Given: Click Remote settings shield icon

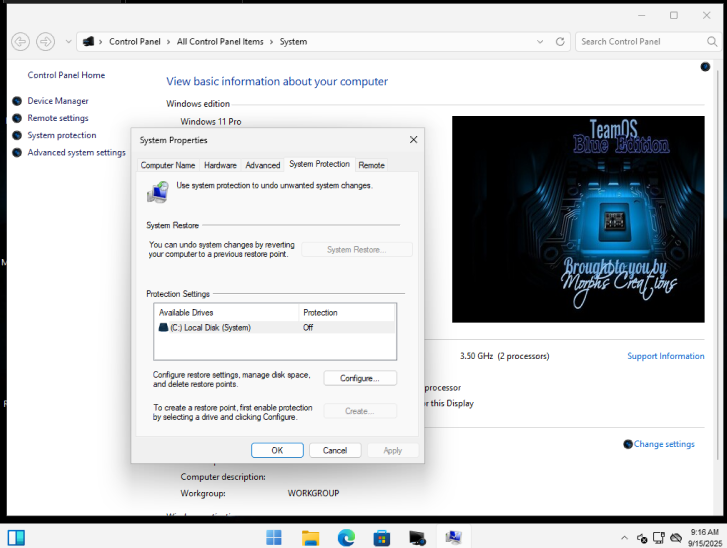Looking at the screenshot, I should (x=17, y=118).
